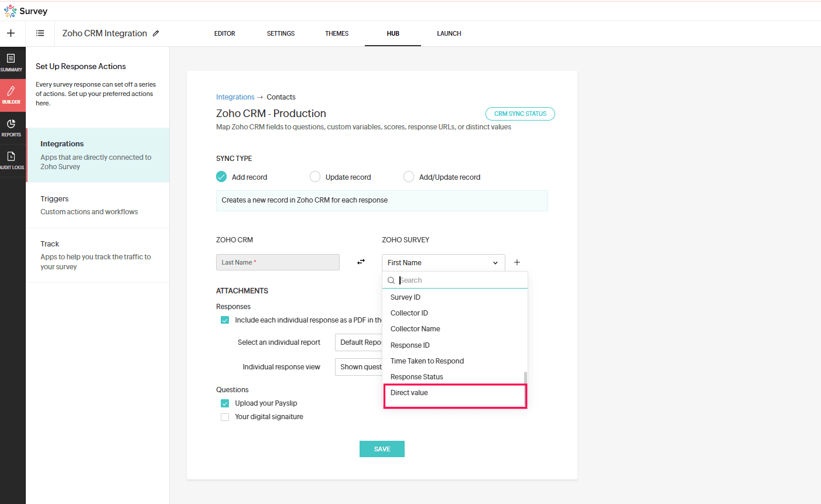Open the Summary sidebar icon
Image resolution: width=821 pixels, height=504 pixels.
coord(11,63)
